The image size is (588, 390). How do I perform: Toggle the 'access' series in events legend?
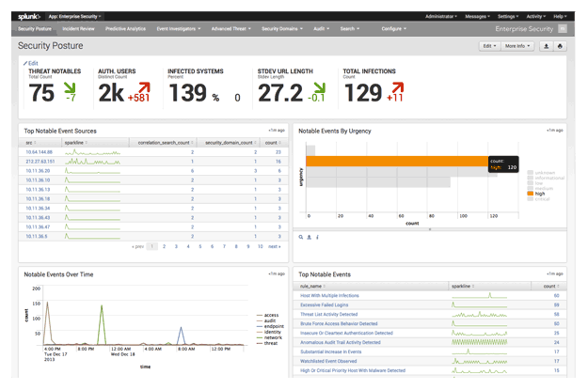[x=267, y=315]
